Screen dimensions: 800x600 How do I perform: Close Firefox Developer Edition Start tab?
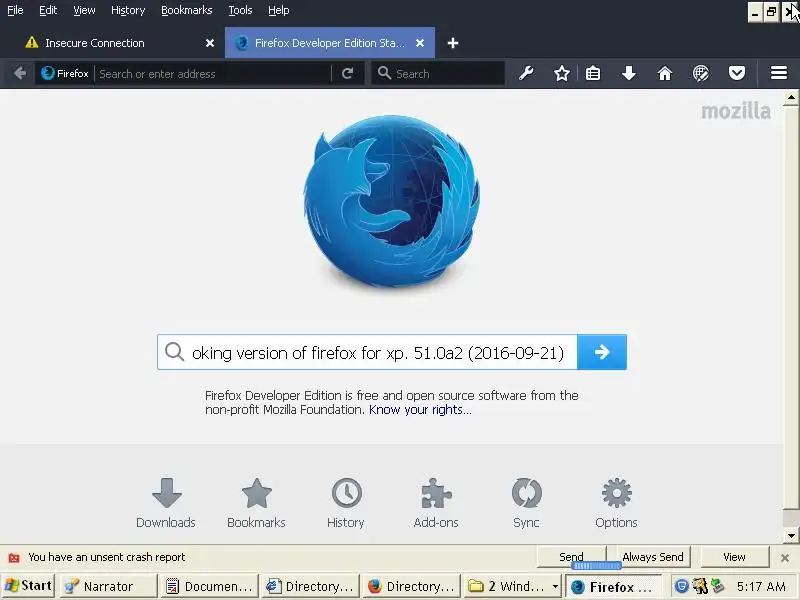[x=420, y=43]
